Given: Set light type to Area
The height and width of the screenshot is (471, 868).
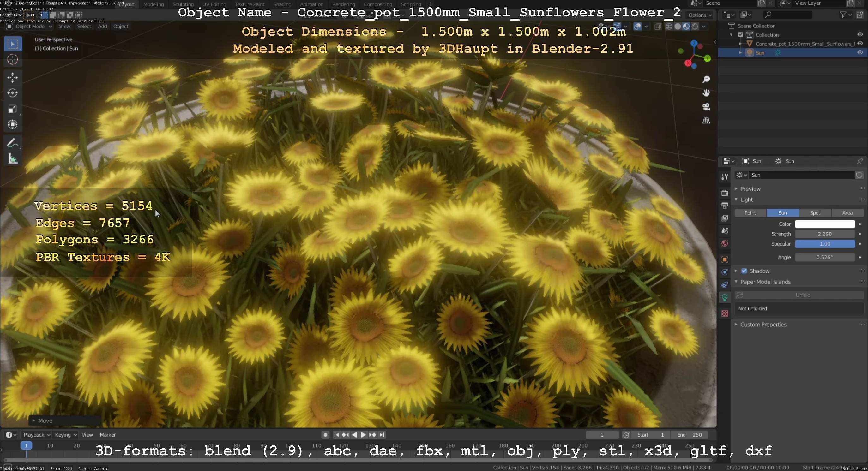Looking at the screenshot, I should (847, 213).
